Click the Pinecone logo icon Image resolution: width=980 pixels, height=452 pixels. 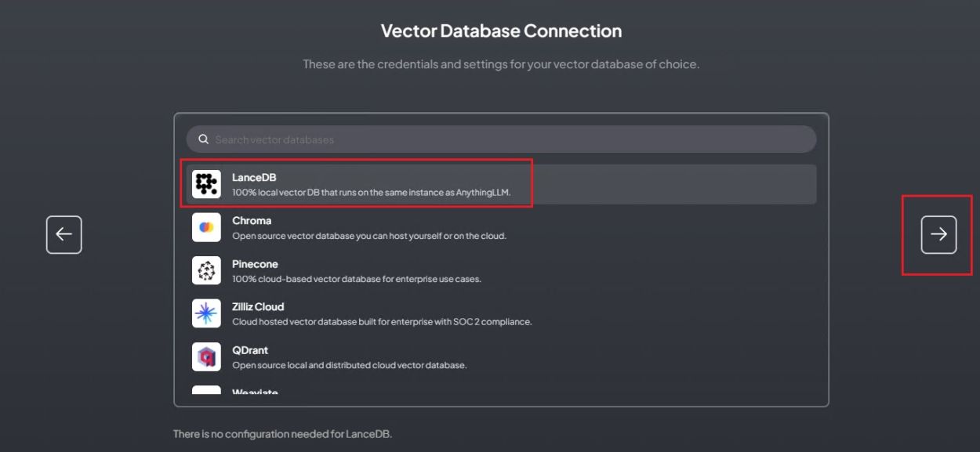click(206, 270)
